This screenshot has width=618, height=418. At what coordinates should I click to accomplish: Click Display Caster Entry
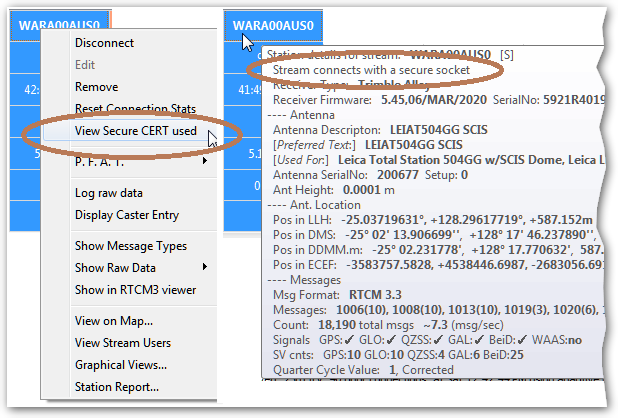(129, 215)
